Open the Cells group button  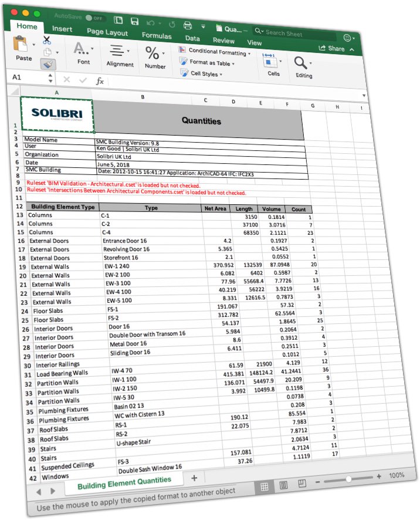[x=273, y=65]
